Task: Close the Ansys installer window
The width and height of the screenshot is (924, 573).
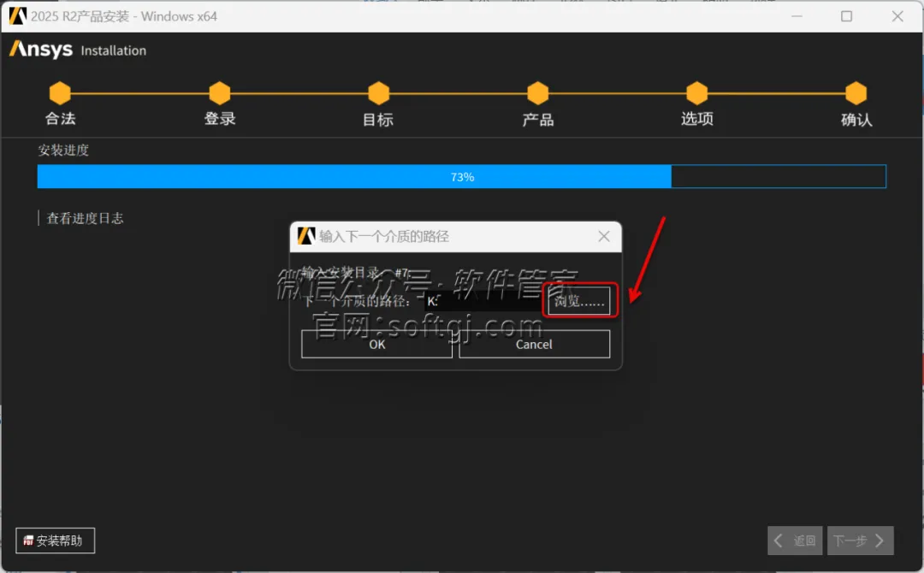Action: click(x=897, y=16)
